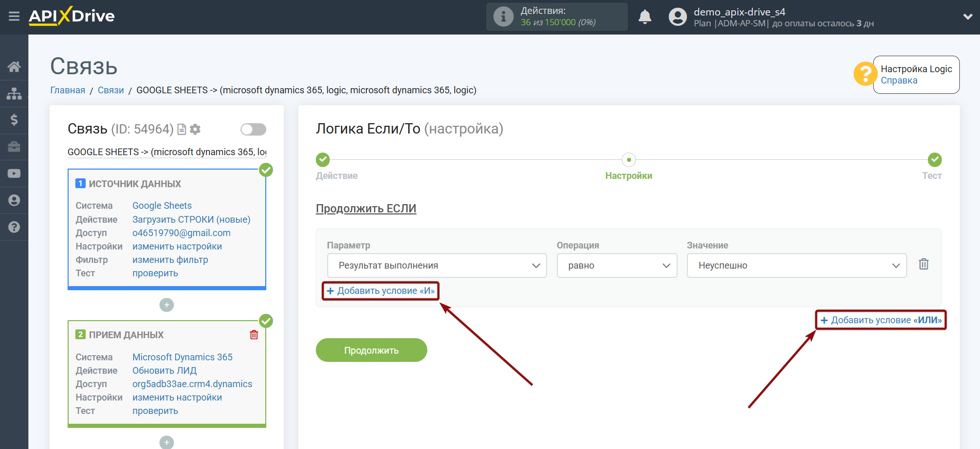Click Добавить условие «ИЛИ»
The image size is (980, 449).
pyautogui.click(x=881, y=320)
